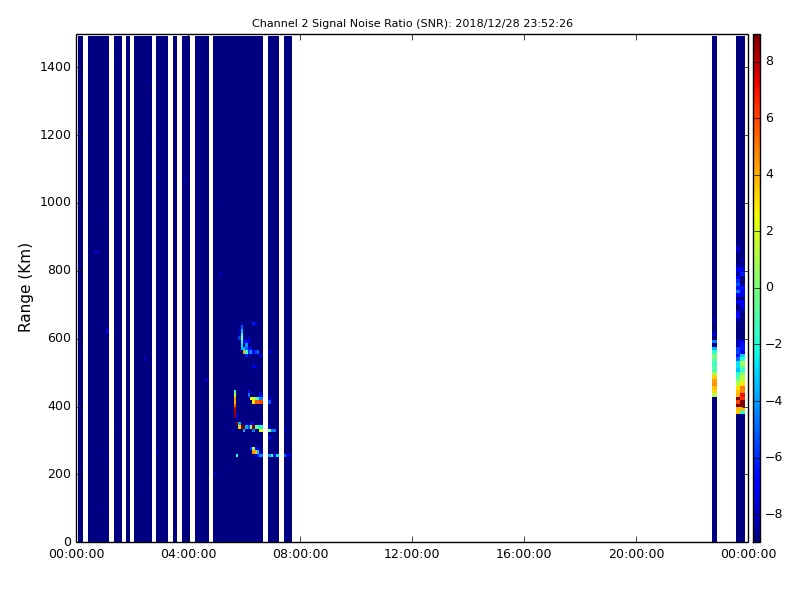800x600 pixels.
Task: Click the echo trace near 570 km around 06:00
Action: 248,341
